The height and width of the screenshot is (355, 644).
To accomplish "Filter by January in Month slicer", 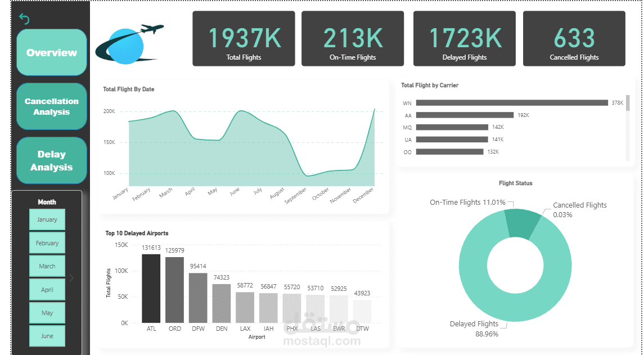I will click(x=47, y=219).
